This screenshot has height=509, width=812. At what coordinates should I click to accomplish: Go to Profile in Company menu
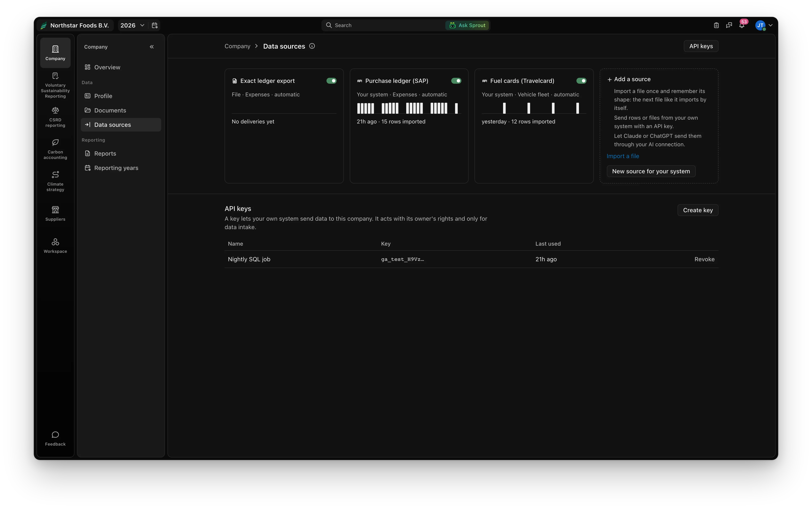click(121, 96)
